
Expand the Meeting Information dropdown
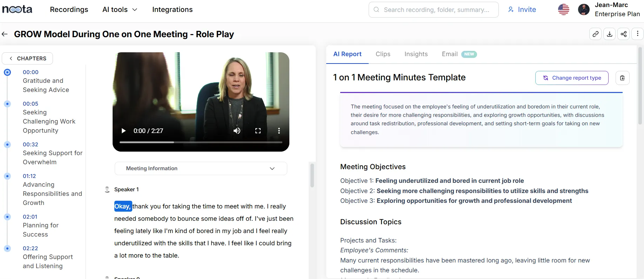[201, 168]
